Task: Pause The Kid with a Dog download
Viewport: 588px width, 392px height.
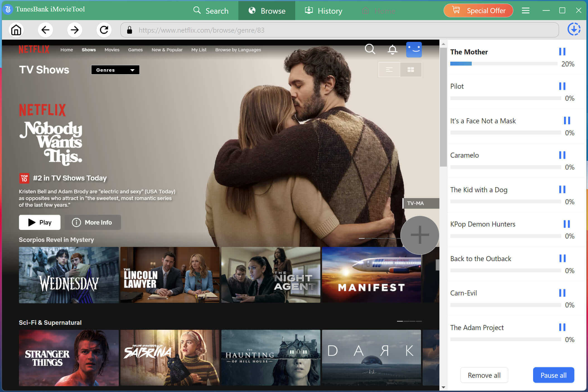Action: click(x=562, y=189)
